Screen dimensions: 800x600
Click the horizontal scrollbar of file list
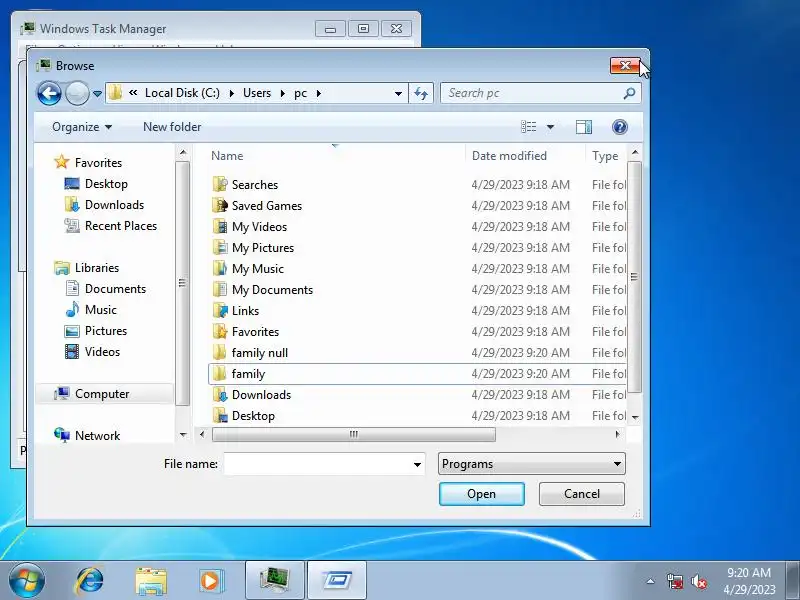pos(354,434)
